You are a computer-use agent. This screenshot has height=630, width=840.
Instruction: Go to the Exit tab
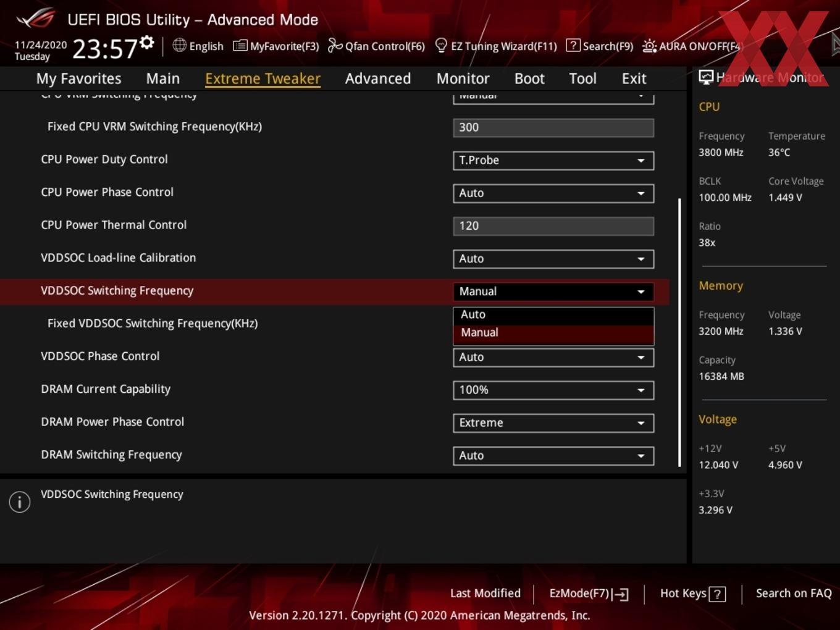coord(634,78)
